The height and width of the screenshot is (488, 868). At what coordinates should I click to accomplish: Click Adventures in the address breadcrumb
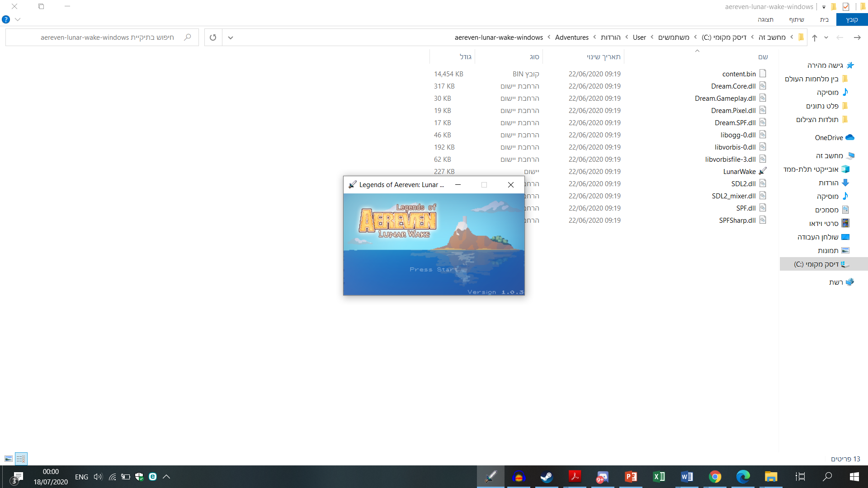click(x=571, y=37)
